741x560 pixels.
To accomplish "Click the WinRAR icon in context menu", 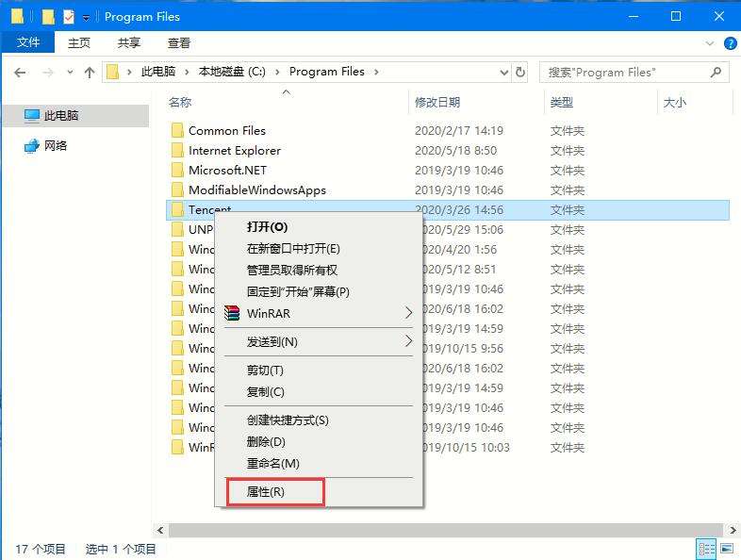I will point(232,313).
